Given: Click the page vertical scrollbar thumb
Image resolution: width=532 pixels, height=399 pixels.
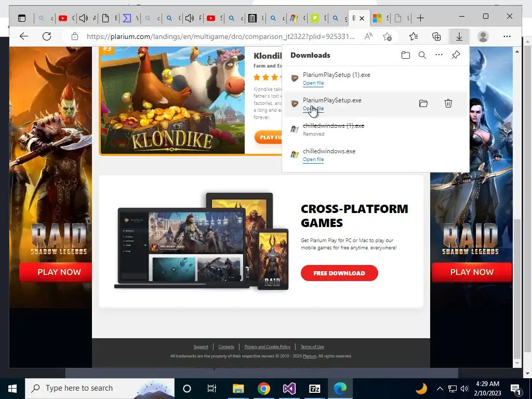Looking at the screenshot, I should 517,288.
